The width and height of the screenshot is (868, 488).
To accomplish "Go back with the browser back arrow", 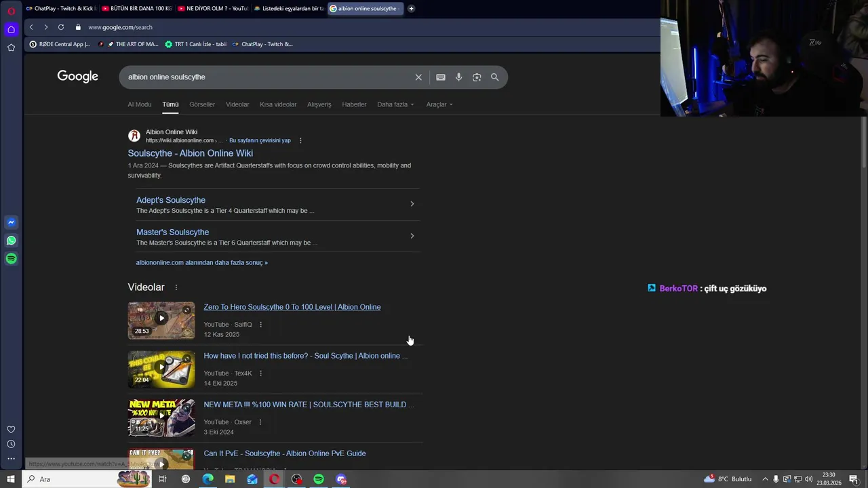I will coord(31,27).
